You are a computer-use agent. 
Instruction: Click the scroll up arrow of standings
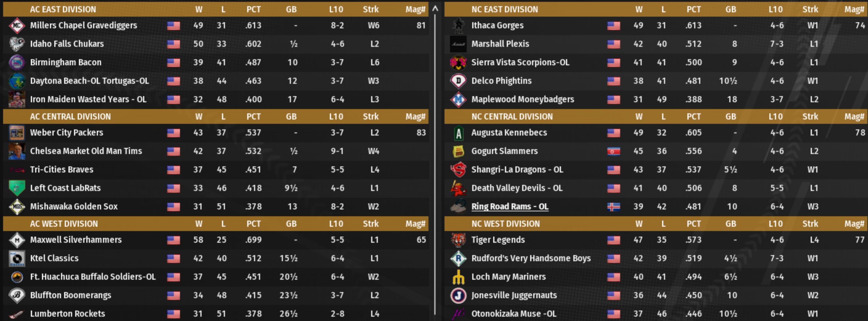[x=435, y=9]
